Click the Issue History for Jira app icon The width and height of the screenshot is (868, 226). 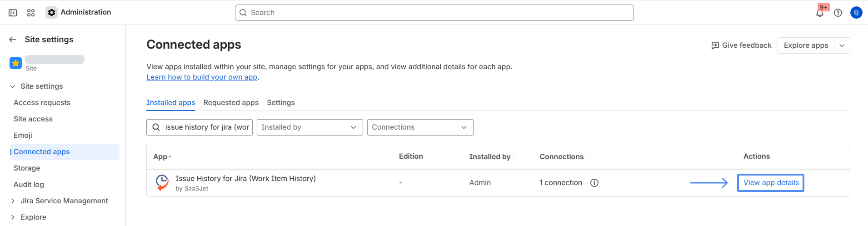point(162,182)
